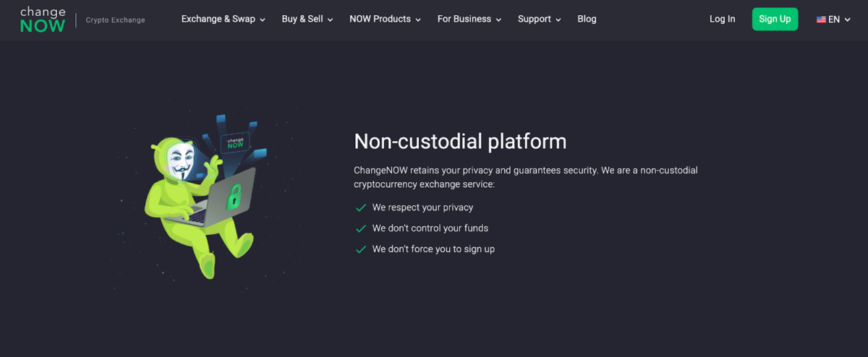Expand the Buy & Sell dropdown
The image size is (868, 357).
coord(307,20)
